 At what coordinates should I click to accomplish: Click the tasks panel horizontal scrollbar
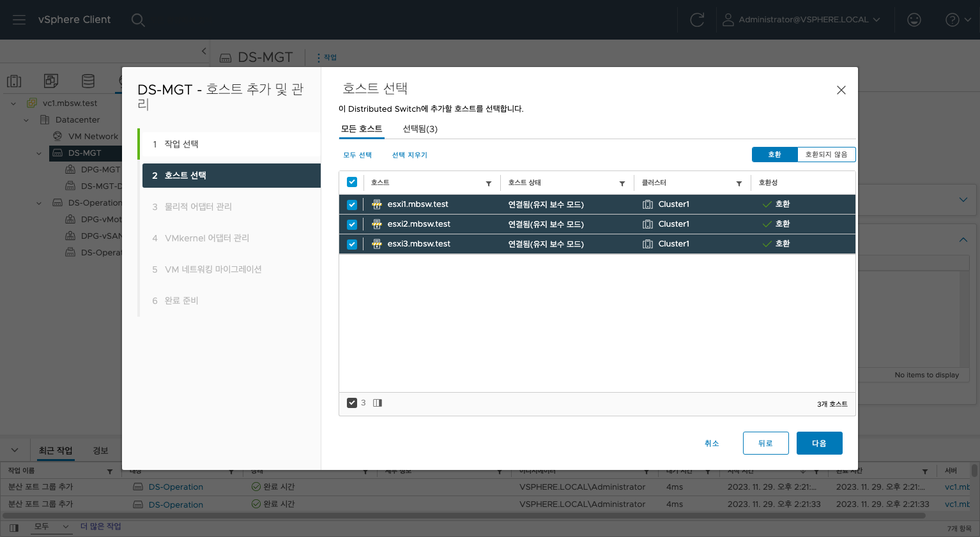coord(463,515)
